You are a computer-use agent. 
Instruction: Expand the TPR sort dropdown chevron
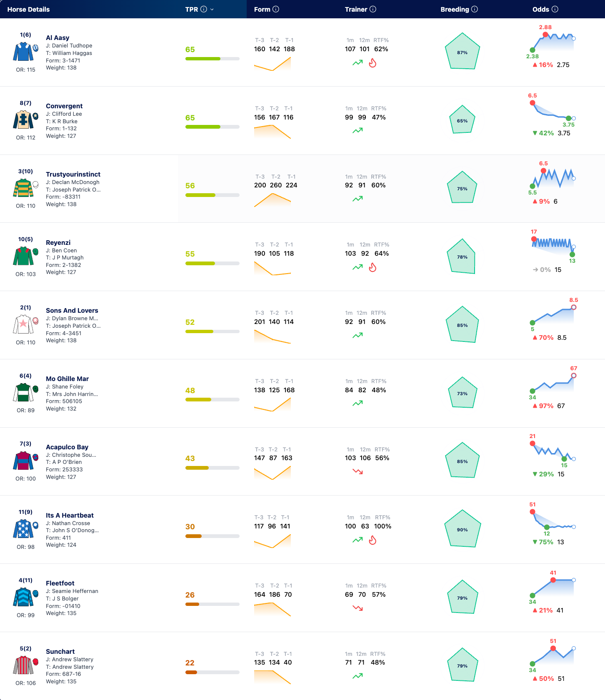pos(212,9)
